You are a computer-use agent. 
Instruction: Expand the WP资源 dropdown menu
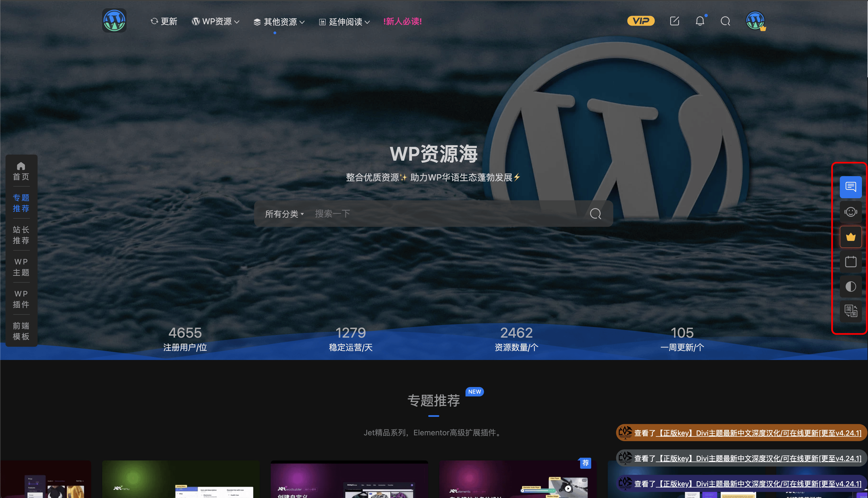[215, 22]
